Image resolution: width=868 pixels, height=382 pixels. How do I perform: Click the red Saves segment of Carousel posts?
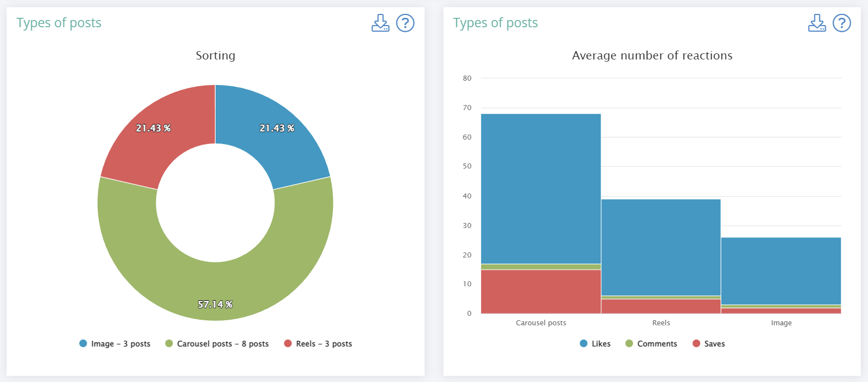541,291
